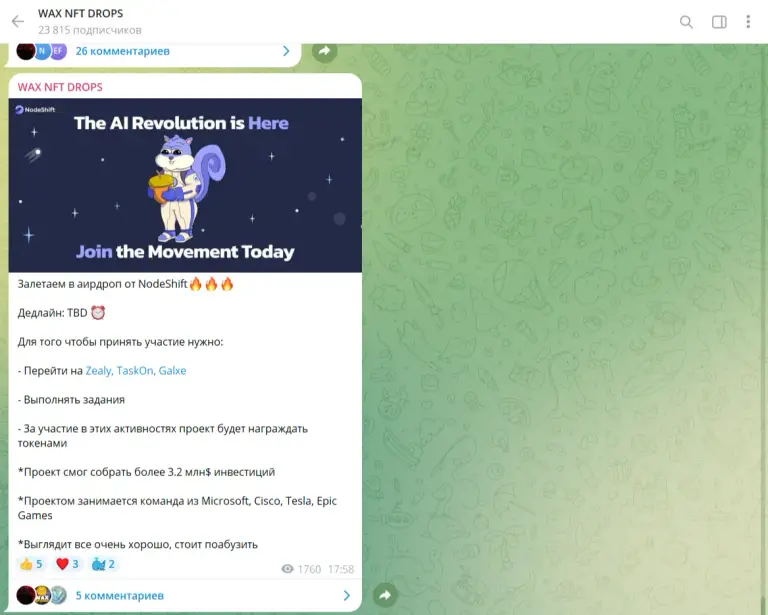Screen dimensions: 768x615
Task: Open the TaskOn link
Action: click(x=136, y=371)
